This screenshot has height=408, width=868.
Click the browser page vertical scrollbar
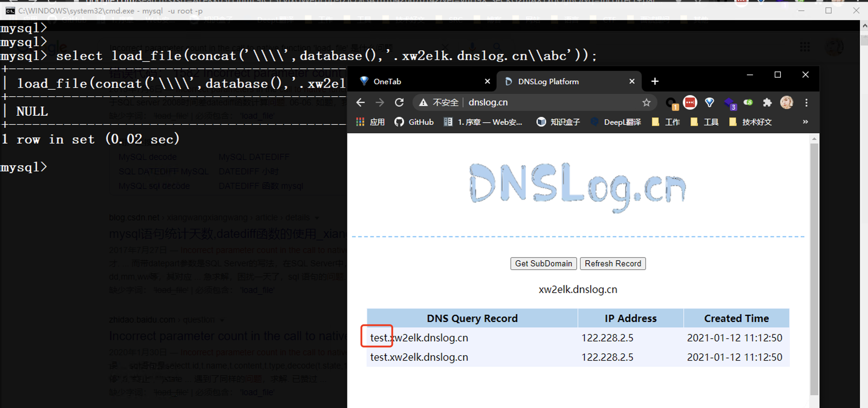point(814,270)
